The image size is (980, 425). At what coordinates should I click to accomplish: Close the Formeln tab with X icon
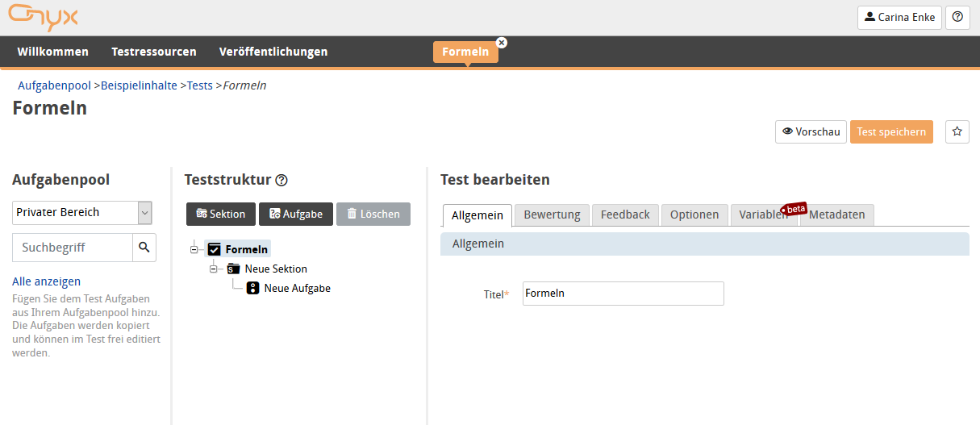(502, 42)
